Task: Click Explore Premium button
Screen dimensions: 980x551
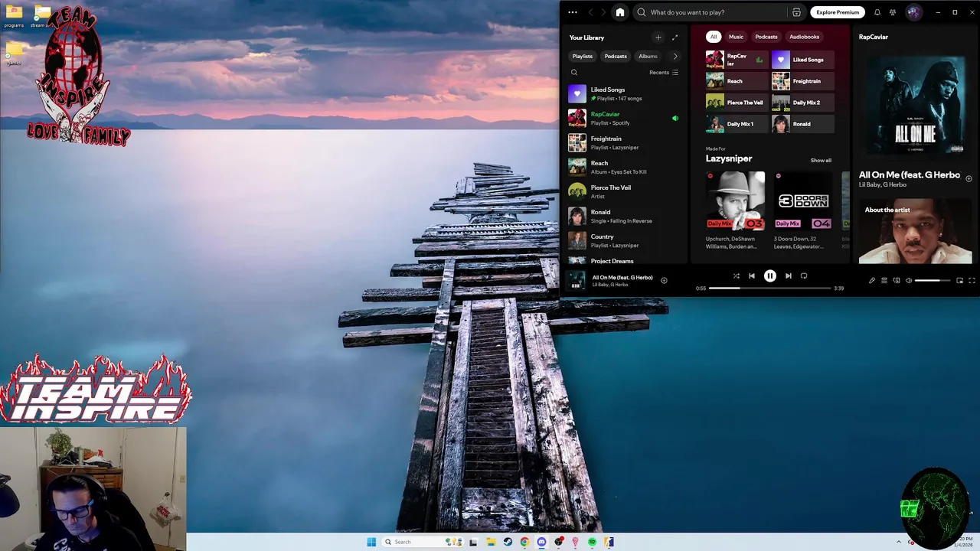Action: point(838,12)
